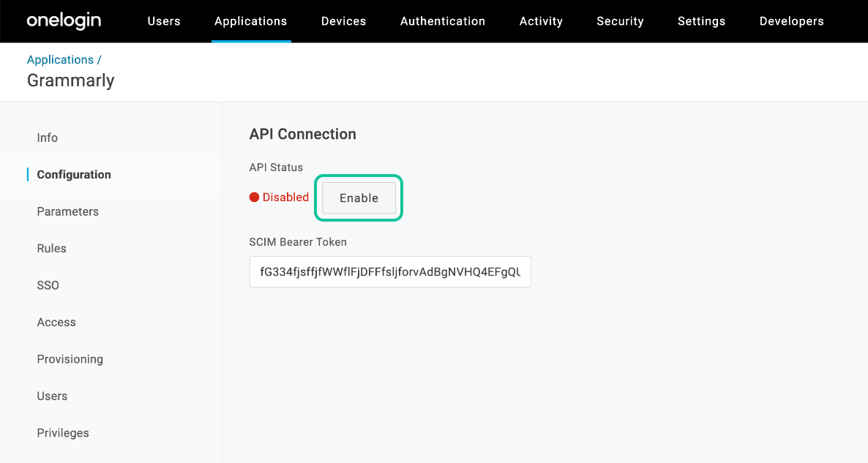The image size is (868, 463).
Task: Select the Info sidebar tab
Action: pos(47,138)
